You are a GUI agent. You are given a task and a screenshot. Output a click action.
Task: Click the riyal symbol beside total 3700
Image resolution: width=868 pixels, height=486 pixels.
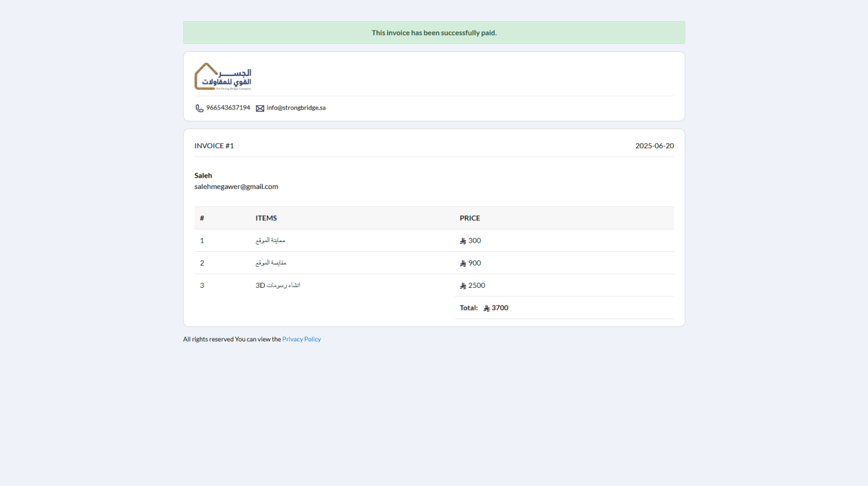click(486, 308)
